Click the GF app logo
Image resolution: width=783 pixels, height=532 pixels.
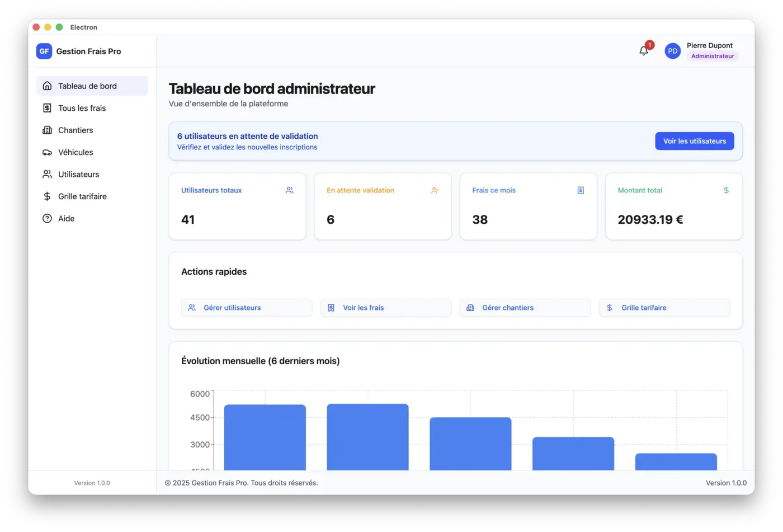(44, 51)
